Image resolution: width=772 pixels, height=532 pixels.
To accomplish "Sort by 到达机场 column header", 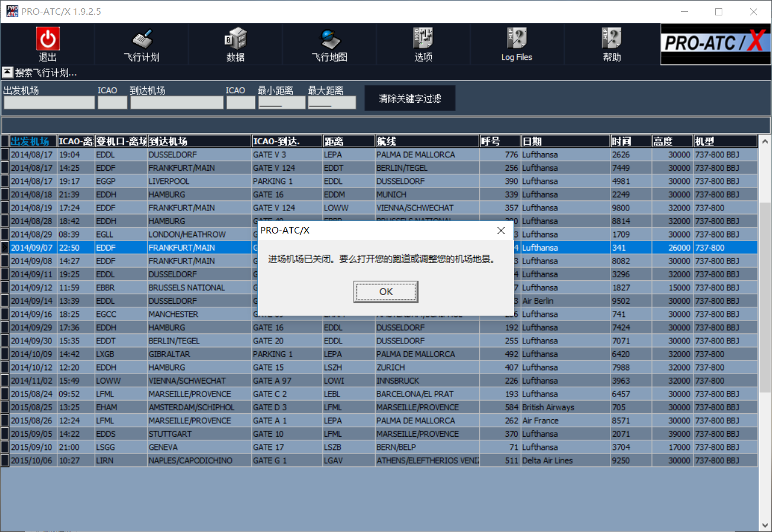I will coord(199,141).
